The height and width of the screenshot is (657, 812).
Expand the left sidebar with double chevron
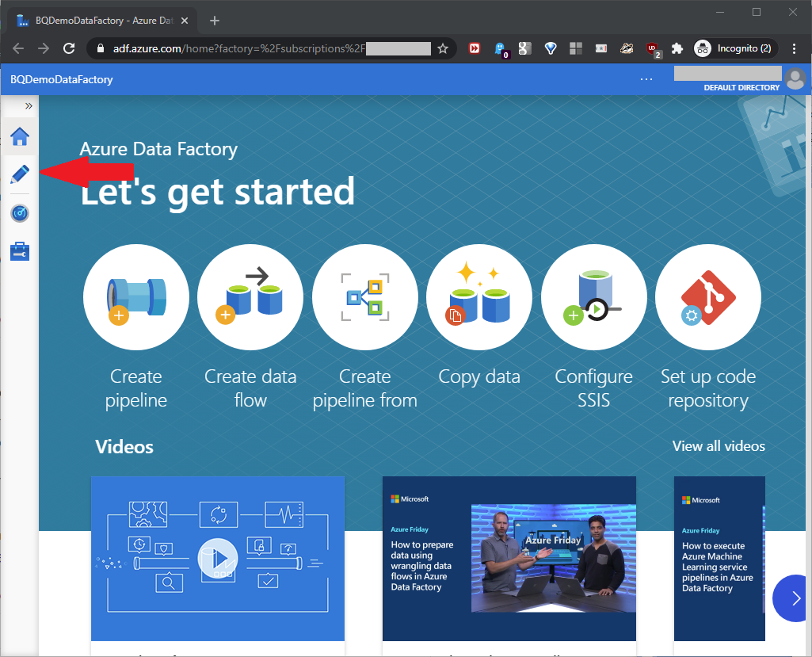pos(29,105)
